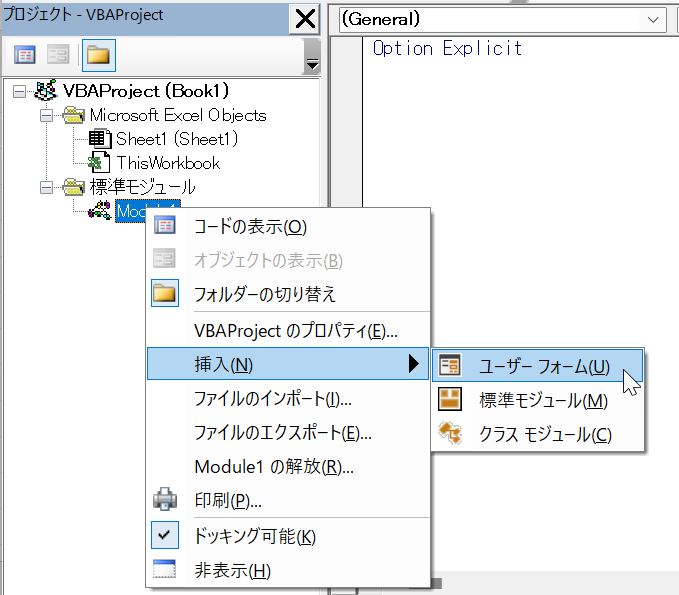Choose ファイルのエクスポート(E)...
This screenshot has height=595, width=679.
pos(288,433)
